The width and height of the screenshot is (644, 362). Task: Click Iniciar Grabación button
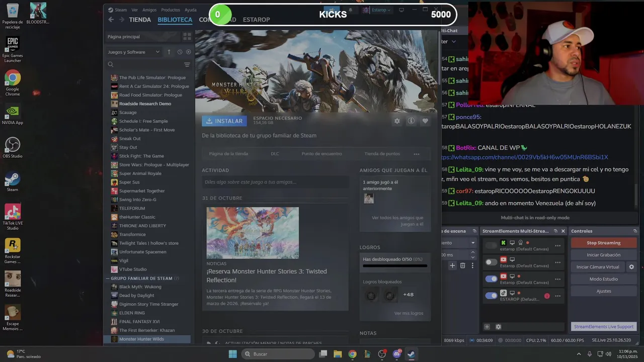(x=604, y=255)
